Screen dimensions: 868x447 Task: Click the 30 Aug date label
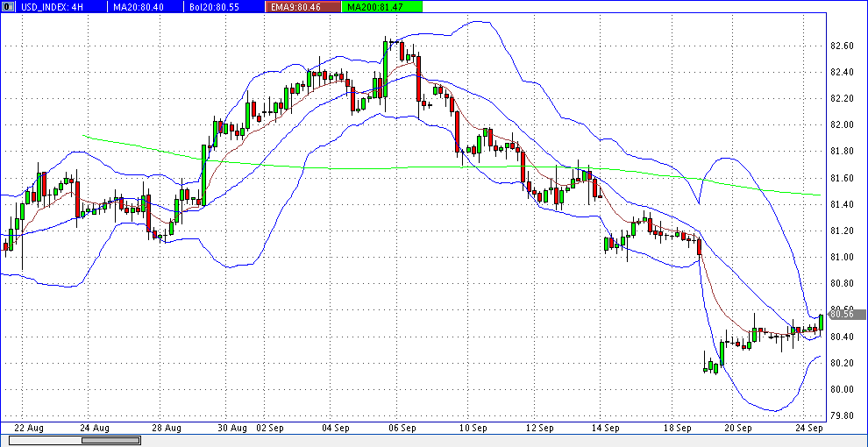pyautogui.click(x=232, y=429)
